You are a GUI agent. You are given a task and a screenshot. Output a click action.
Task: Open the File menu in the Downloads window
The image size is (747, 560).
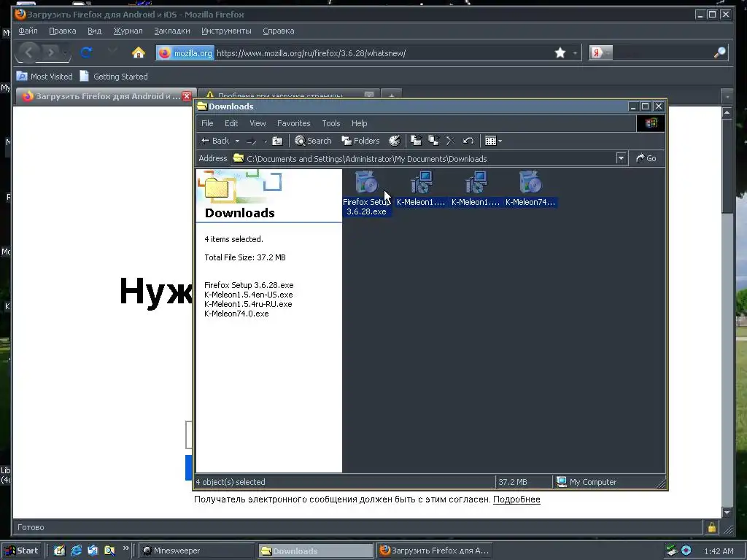coord(207,123)
